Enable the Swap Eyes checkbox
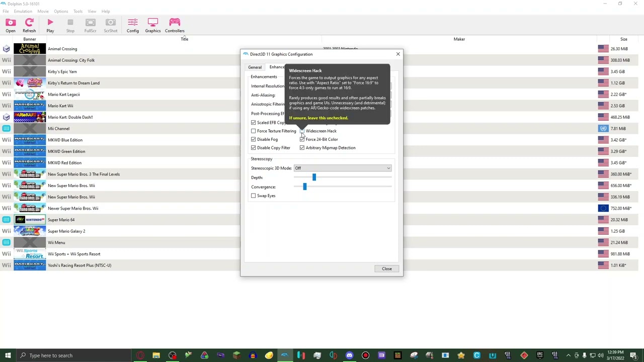This screenshot has height=362, width=644. point(254,196)
